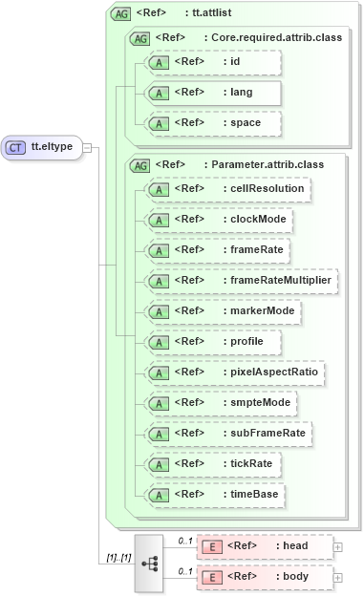364x596 pixels.
Task: Click the A icon next to clockMode
Action: pyautogui.click(x=159, y=221)
